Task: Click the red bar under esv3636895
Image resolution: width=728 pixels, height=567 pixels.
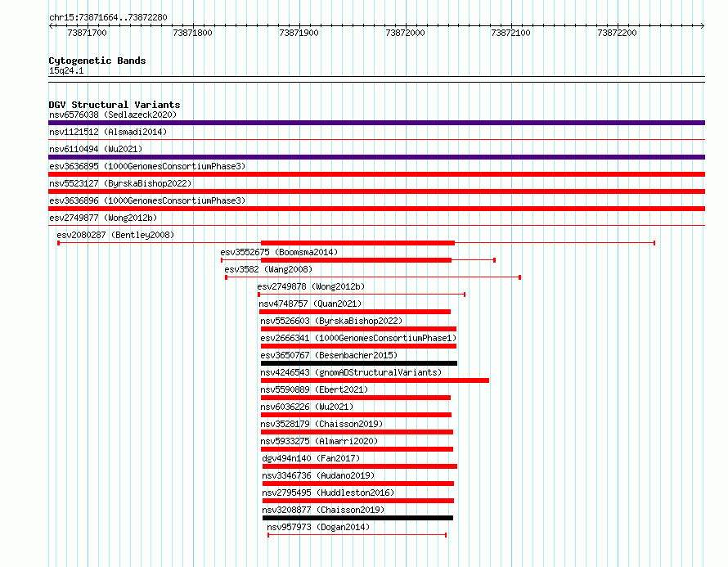Action: click(x=376, y=174)
